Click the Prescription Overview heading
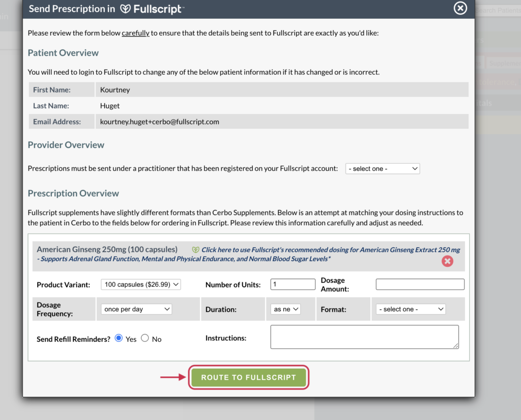The height and width of the screenshot is (420, 521). click(73, 193)
